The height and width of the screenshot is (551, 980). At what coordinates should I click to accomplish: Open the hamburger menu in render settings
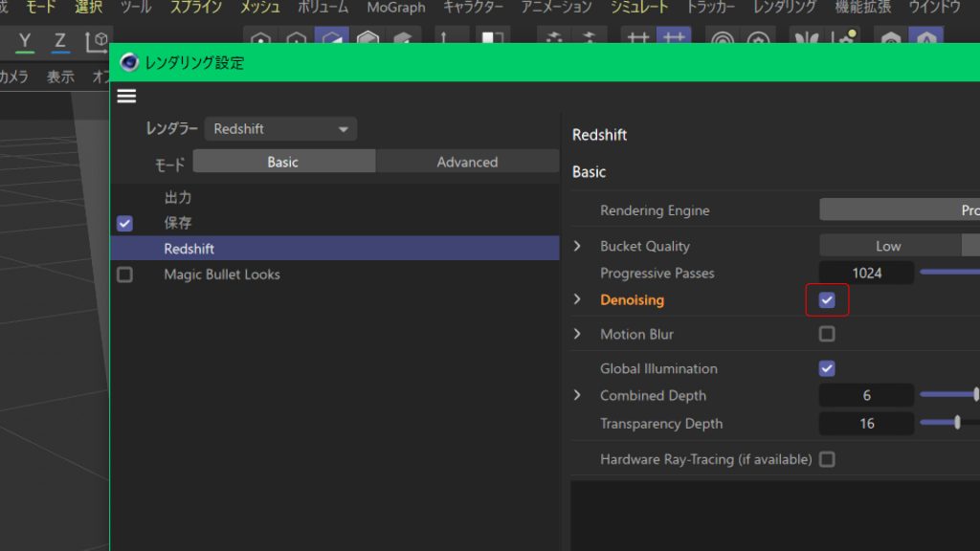coord(126,96)
